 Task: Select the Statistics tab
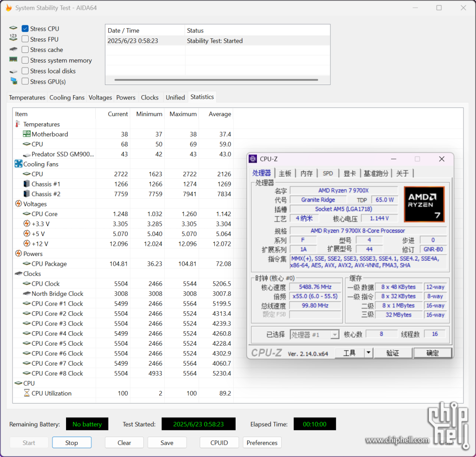[202, 97]
